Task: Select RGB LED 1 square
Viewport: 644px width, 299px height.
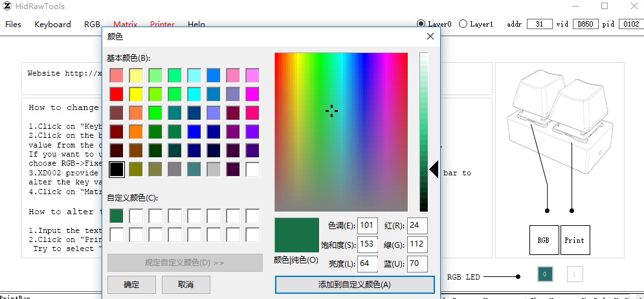Action: pyautogui.click(x=575, y=274)
